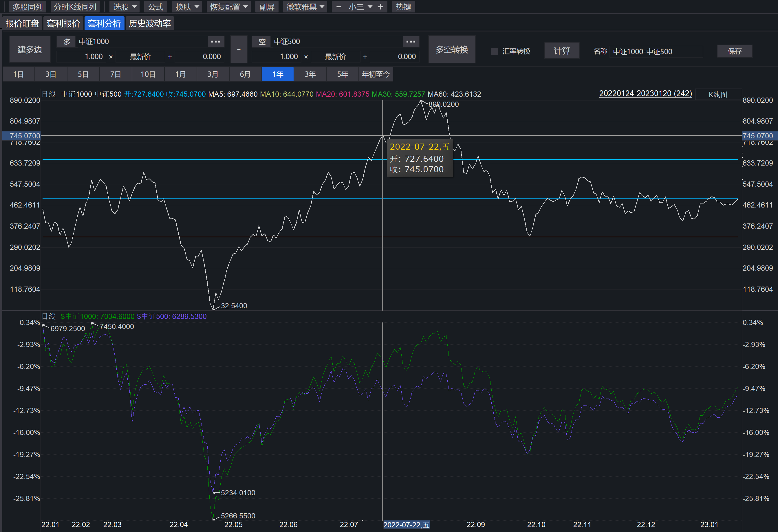778x532 pixels.
Task: Open the 恢复配置 dropdown menu
Action: point(229,7)
